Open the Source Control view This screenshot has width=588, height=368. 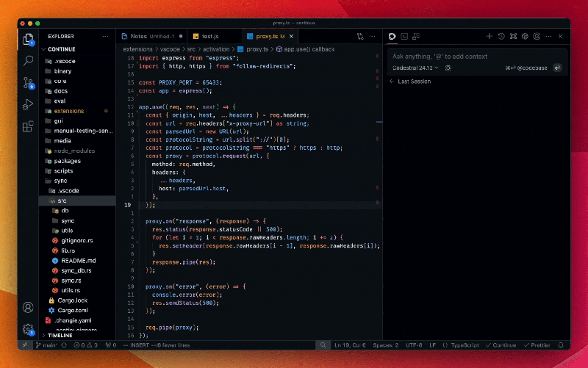pyautogui.click(x=28, y=82)
